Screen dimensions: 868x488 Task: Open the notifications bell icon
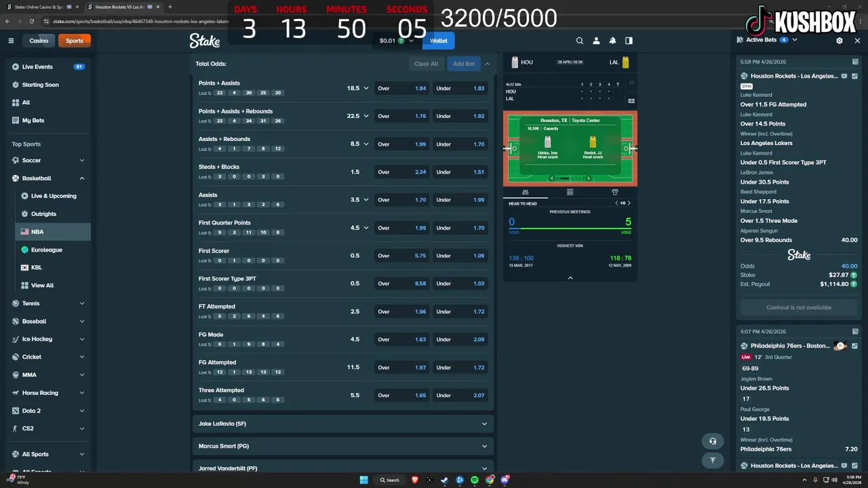(x=612, y=41)
